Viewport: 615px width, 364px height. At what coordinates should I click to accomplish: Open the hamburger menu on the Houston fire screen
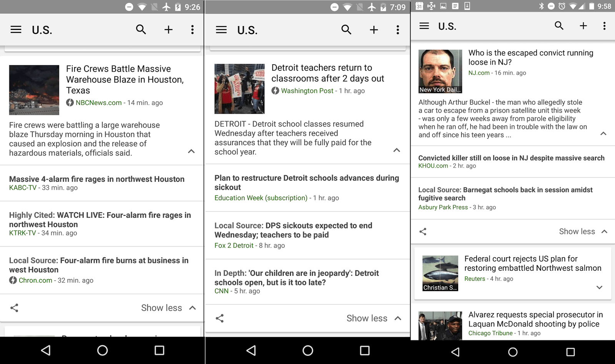16,30
